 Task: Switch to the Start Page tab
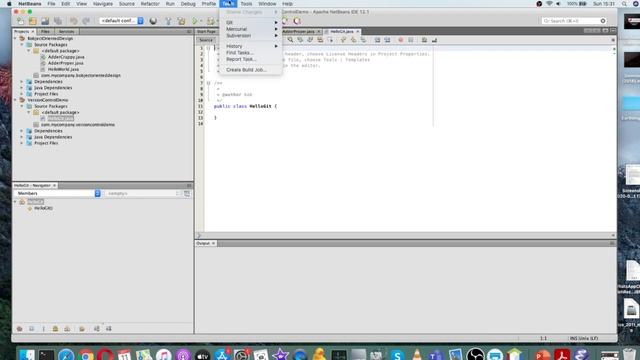[206, 31]
